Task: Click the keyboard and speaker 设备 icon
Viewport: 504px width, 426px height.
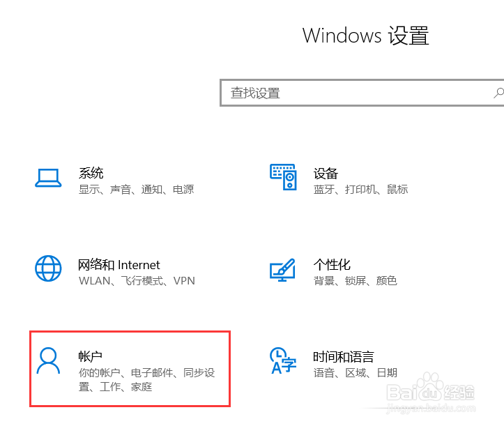Action: [283, 177]
